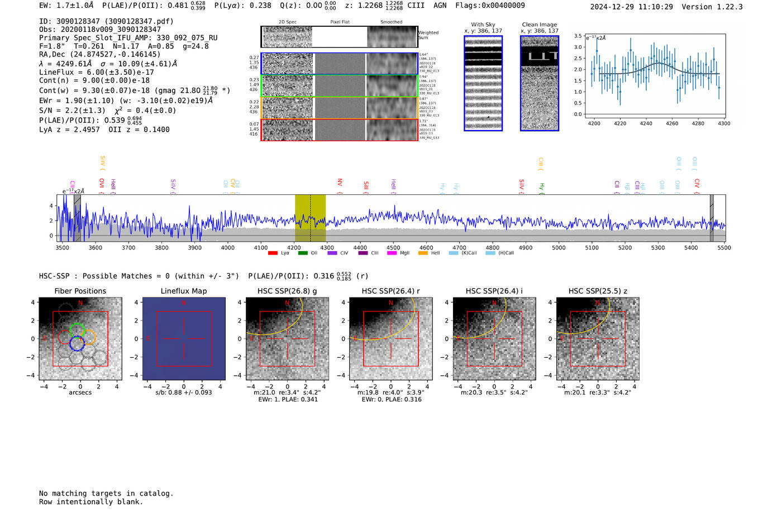782x532 pixels.
Task: Open the Lineflux Map panel
Action: 184,339
